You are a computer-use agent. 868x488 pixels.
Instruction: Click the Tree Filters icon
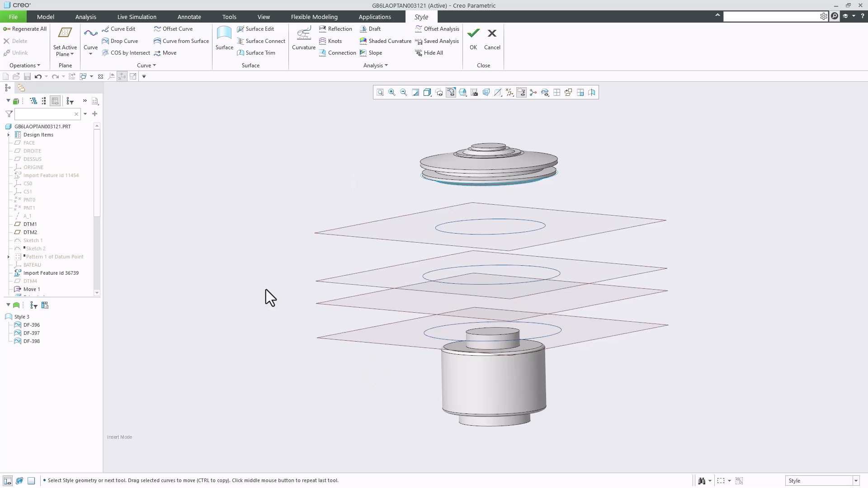pos(70,101)
